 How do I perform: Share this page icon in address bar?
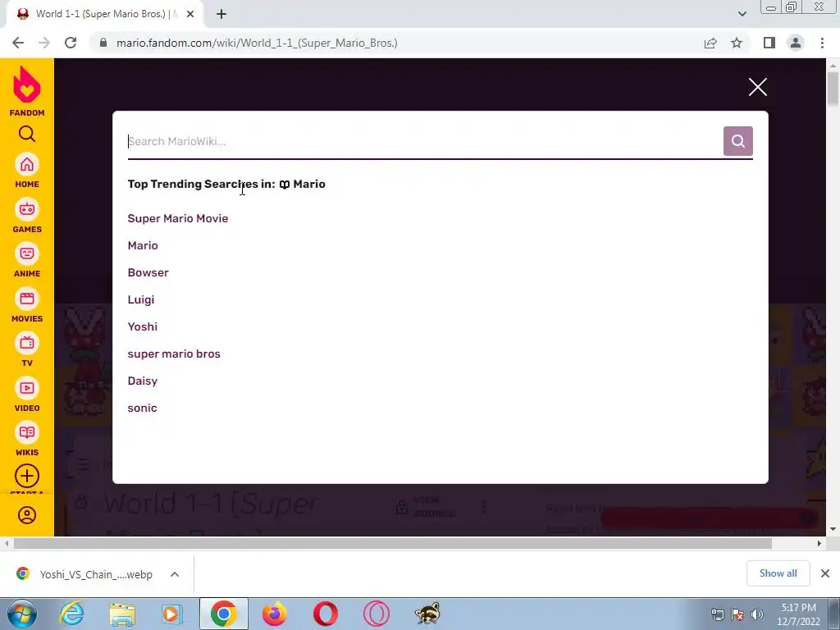coord(710,43)
